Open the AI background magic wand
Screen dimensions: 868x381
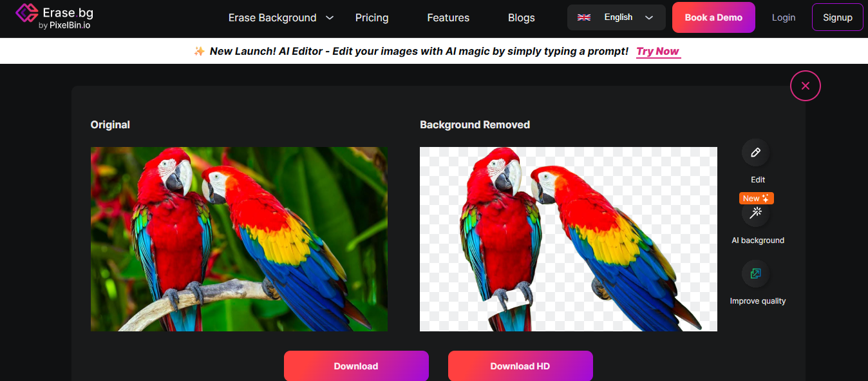tap(756, 213)
